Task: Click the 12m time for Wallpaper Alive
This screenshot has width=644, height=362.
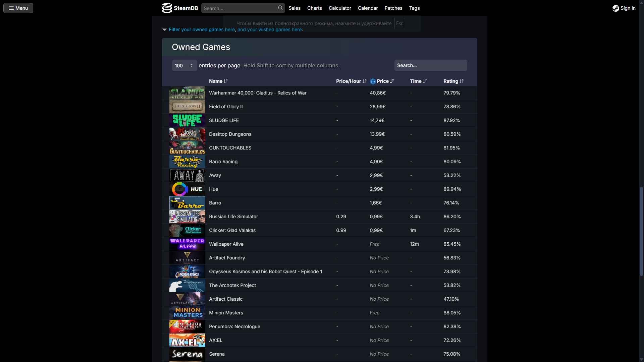Action: (x=414, y=244)
